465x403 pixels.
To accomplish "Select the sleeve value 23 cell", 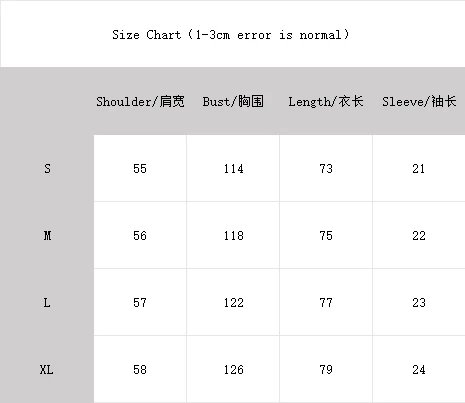I will coord(419,302).
